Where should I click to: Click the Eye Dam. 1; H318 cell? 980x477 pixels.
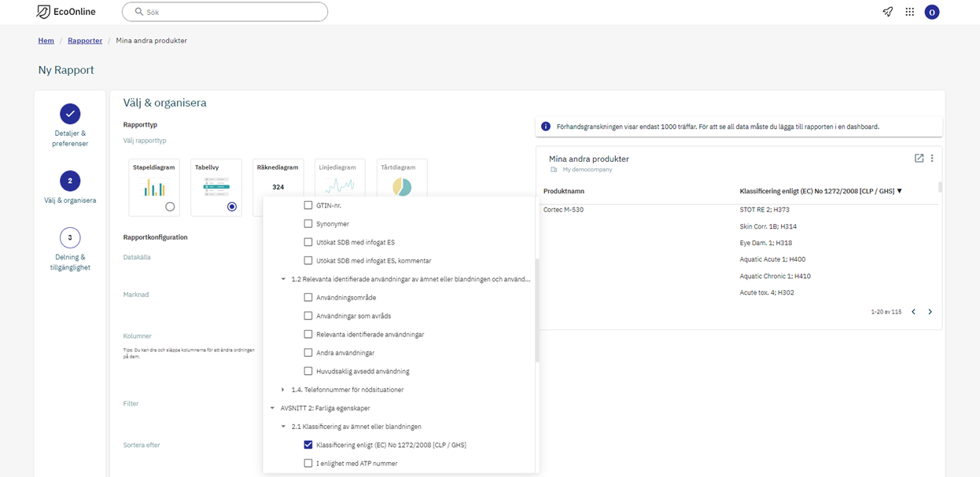click(x=766, y=243)
